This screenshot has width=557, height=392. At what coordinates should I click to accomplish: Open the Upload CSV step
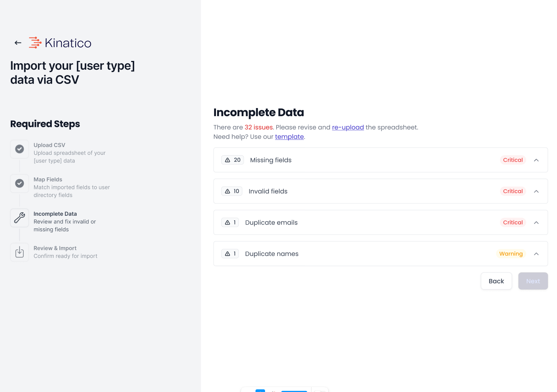pyautogui.click(x=49, y=145)
